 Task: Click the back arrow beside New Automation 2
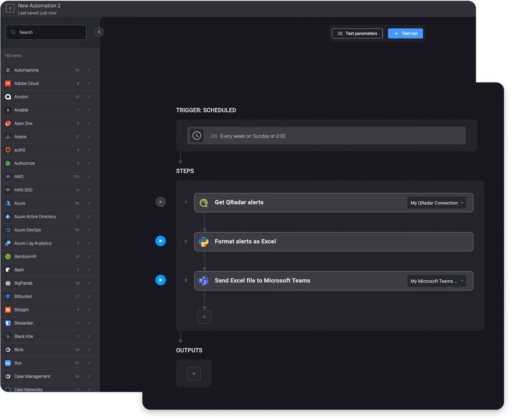pyautogui.click(x=10, y=8)
